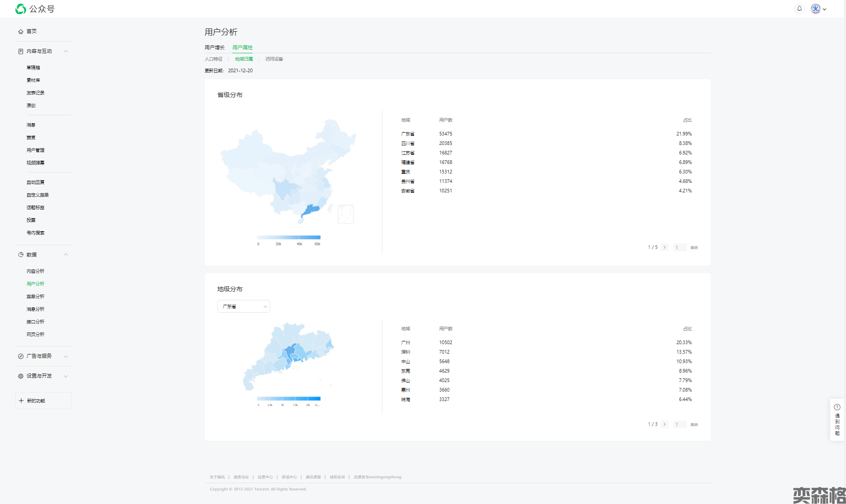
Task: Go to next page of 地级分布 table
Action: coord(664,425)
